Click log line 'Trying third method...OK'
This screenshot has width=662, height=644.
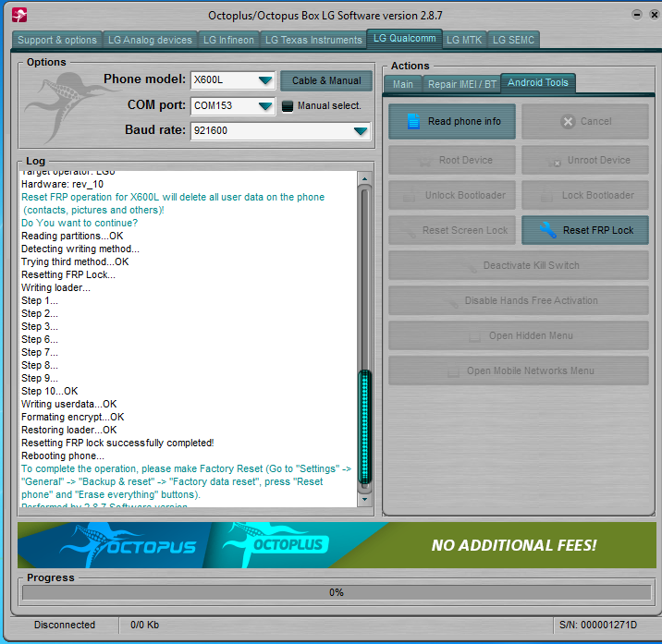[x=75, y=262]
